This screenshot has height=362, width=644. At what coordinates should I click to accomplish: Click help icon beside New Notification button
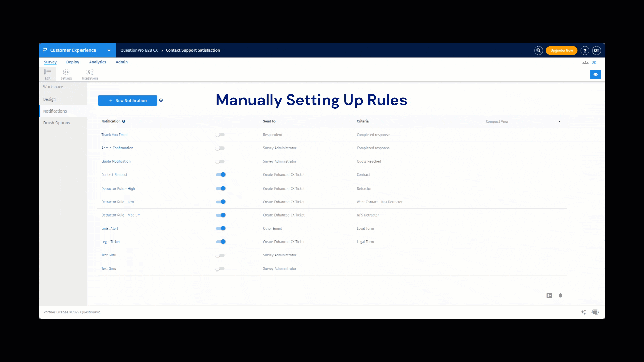click(161, 100)
